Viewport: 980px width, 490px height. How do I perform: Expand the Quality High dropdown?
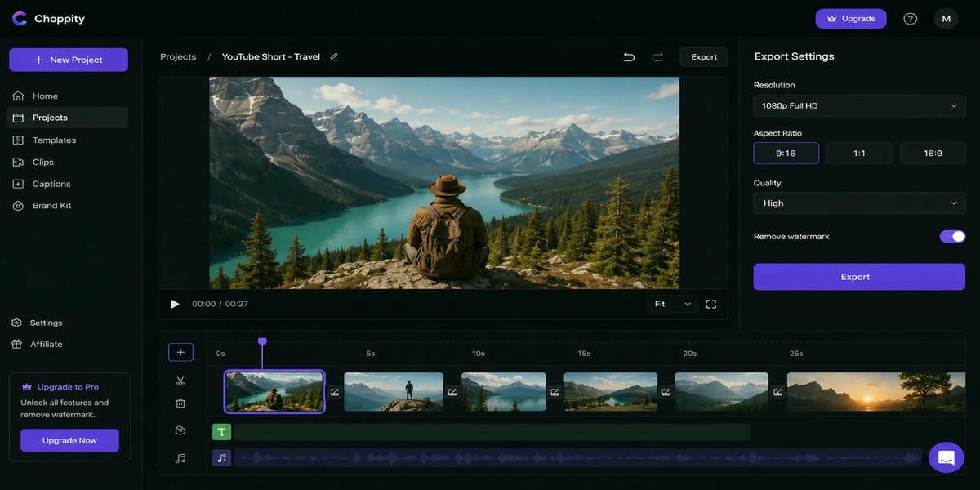[x=859, y=203]
